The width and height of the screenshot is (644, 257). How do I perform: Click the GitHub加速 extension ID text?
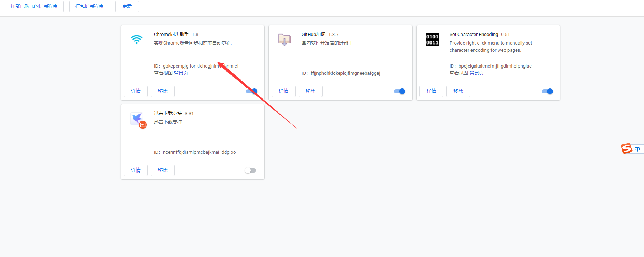point(345,73)
